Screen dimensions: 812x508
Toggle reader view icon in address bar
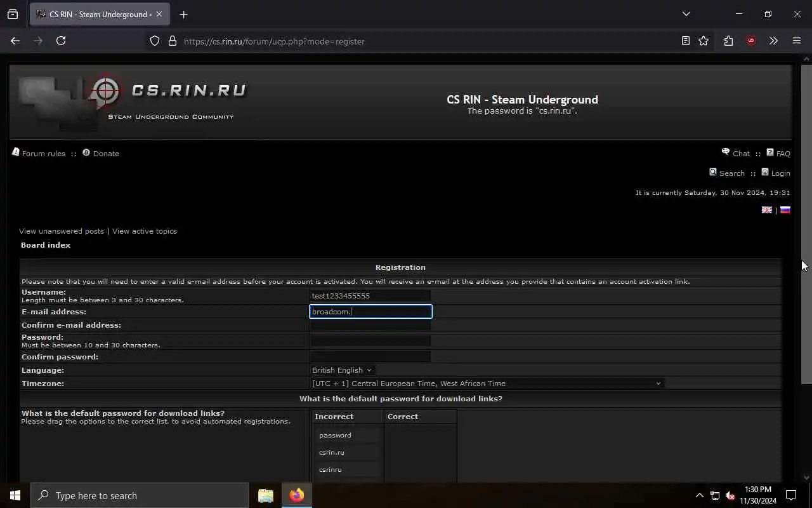[x=686, y=41]
